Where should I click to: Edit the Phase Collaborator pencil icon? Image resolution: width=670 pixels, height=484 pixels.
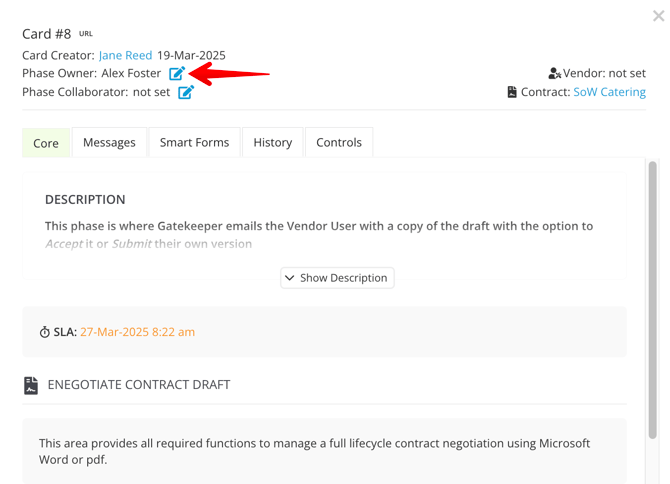click(x=186, y=92)
